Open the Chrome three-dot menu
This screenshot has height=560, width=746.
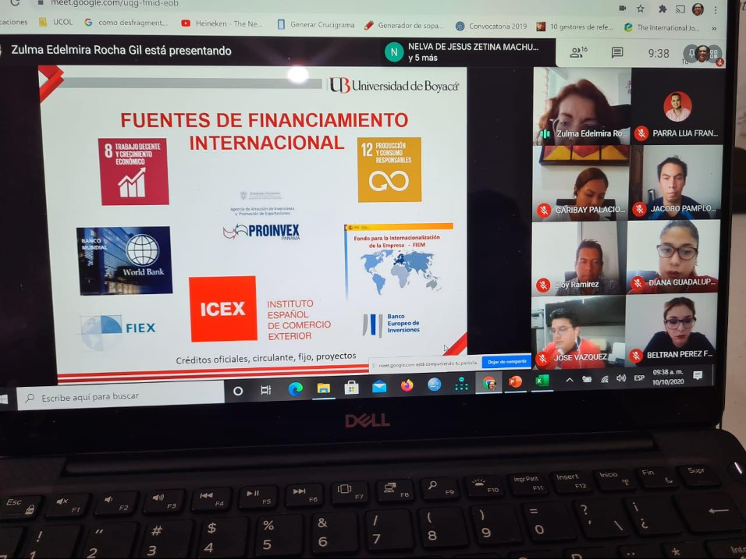point(715,9)
